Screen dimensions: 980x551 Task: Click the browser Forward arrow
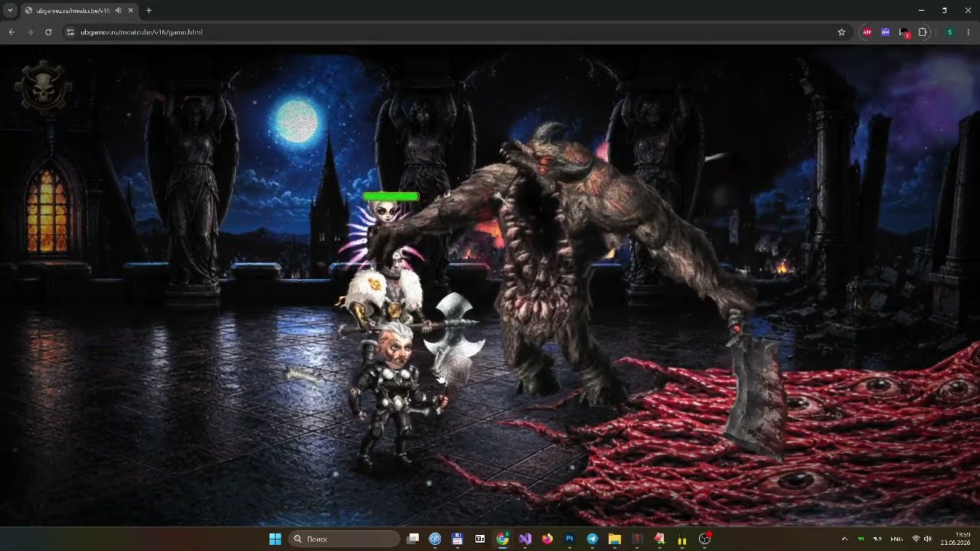(x=30, y=32)
